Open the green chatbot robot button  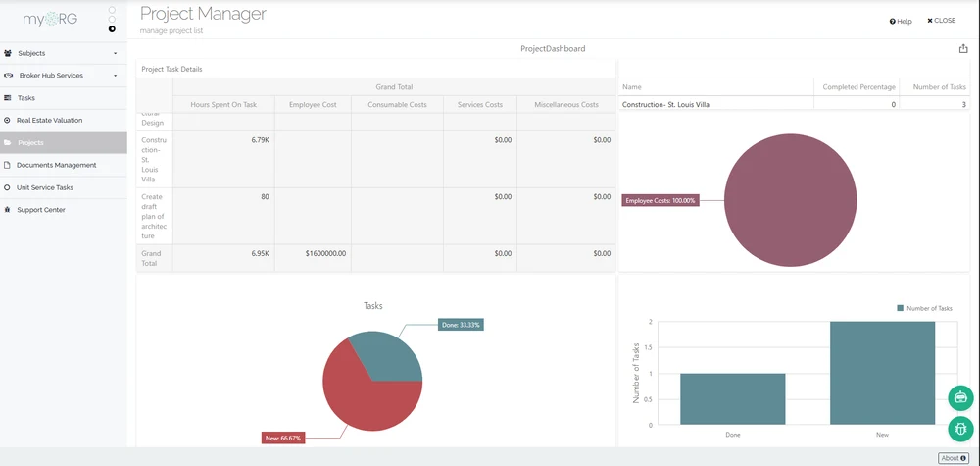[960, 398]
